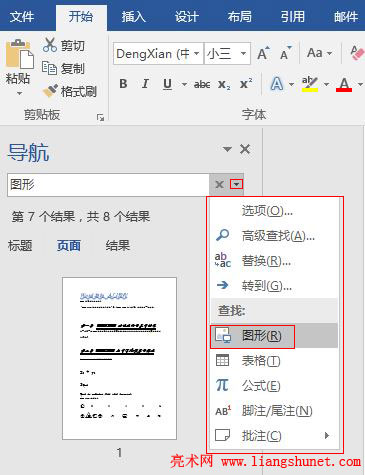This screenshot has height=475, width=365.
Task: Click the Text Effects glowing A icon
Action: click(277, 84)
